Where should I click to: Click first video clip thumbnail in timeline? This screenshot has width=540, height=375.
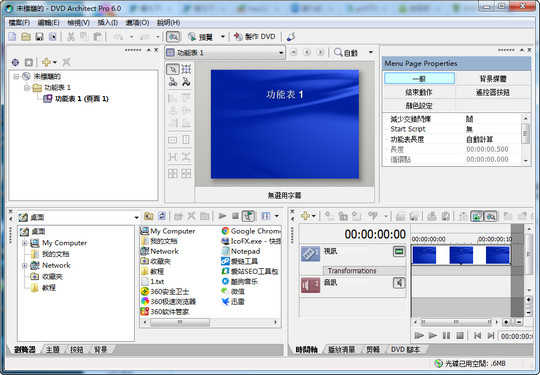(424, 255)
